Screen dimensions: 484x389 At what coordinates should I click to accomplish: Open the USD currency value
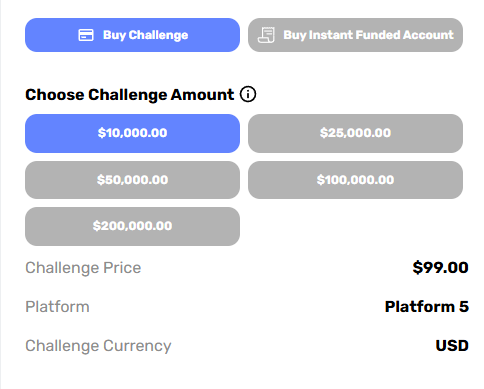(452, 346)
